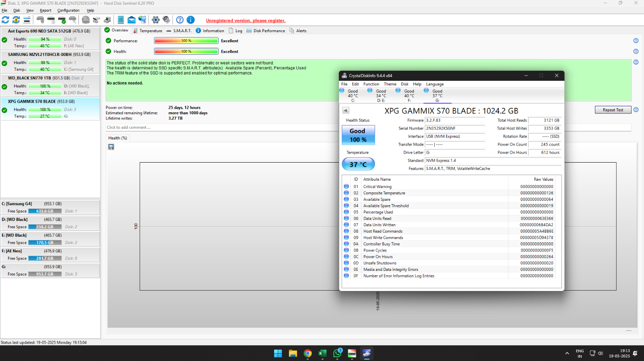Click the Repeat Test button
644x361 pixels.
(x=613, y=110)
